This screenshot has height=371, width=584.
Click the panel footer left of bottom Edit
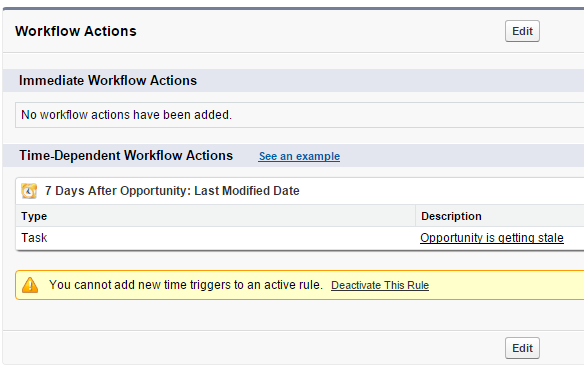pyautogui.click(x=253, y=348)
